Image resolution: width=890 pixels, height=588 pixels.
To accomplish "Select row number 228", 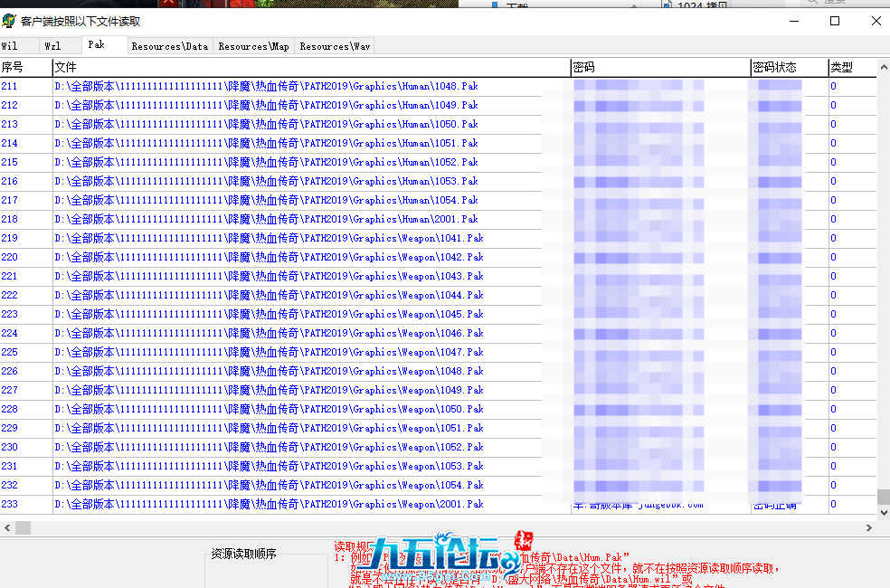I will pyautogui.click(x=9, y=409).
